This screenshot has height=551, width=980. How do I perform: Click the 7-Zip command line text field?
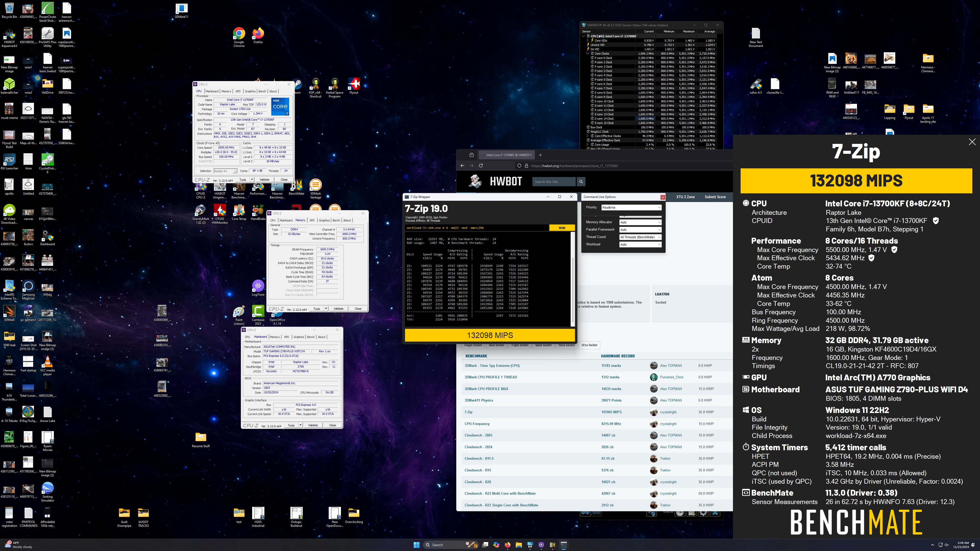[x=477, y=228]
